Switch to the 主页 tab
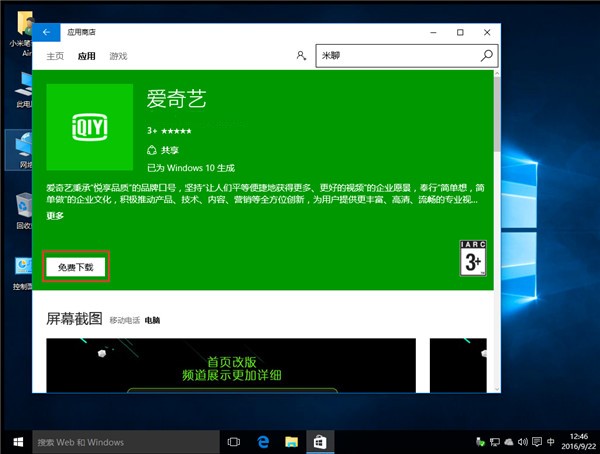The width and height of the screenshot is (600, 454). click(55, 56)
